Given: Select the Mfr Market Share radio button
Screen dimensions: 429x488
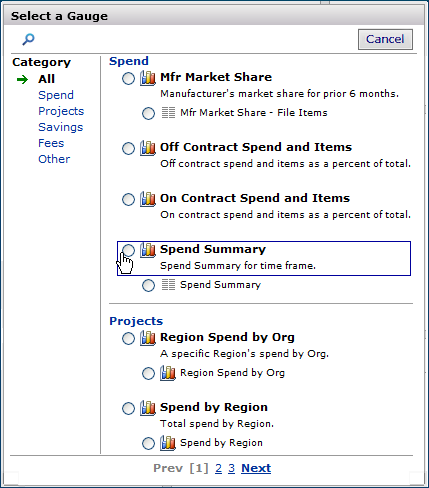Looking at the screenshot, I should [x=128, y=79].
